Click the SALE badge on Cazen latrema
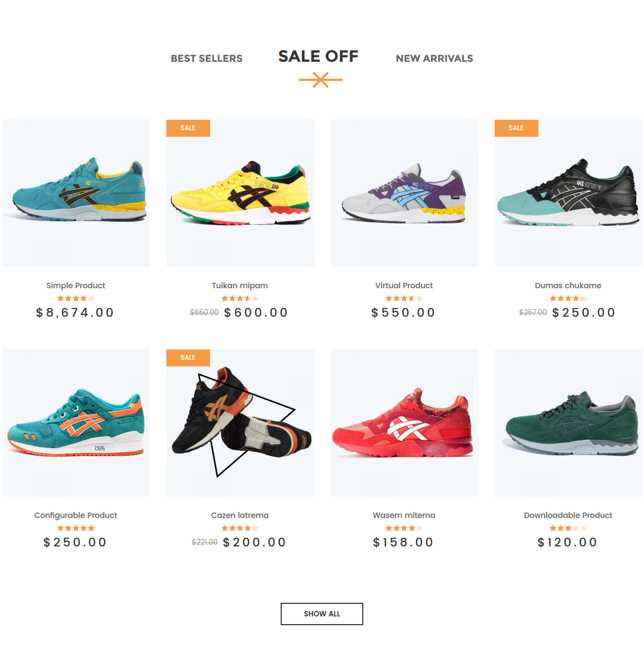 pyautogui.click(x=188, y=358)
